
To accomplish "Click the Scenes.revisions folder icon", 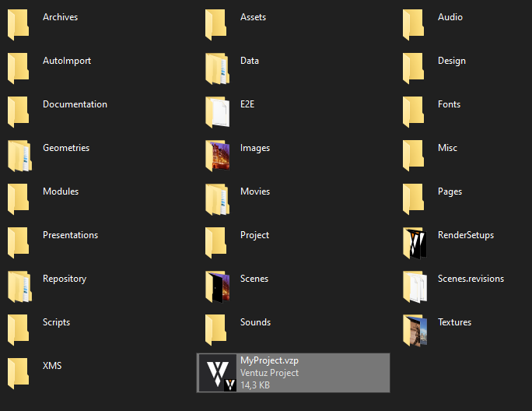I will [x=414, y=286].
